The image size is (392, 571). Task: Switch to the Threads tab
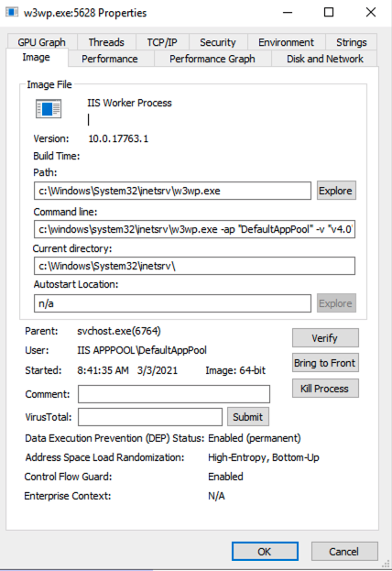click(106, 42)
